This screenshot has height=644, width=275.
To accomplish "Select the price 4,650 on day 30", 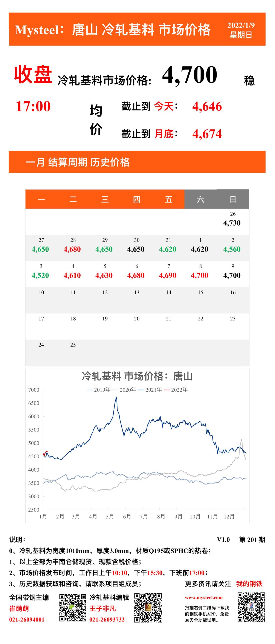I will 136,249.
